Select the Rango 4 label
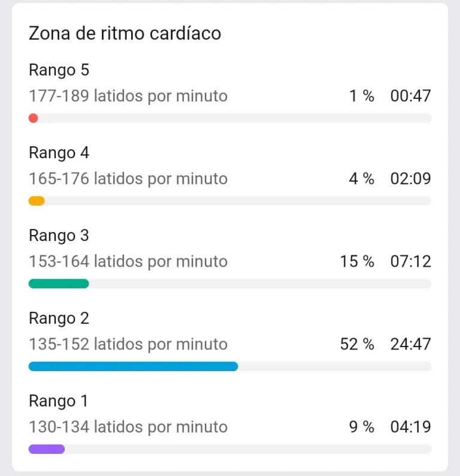460x476 pixels. click(59, 153)
